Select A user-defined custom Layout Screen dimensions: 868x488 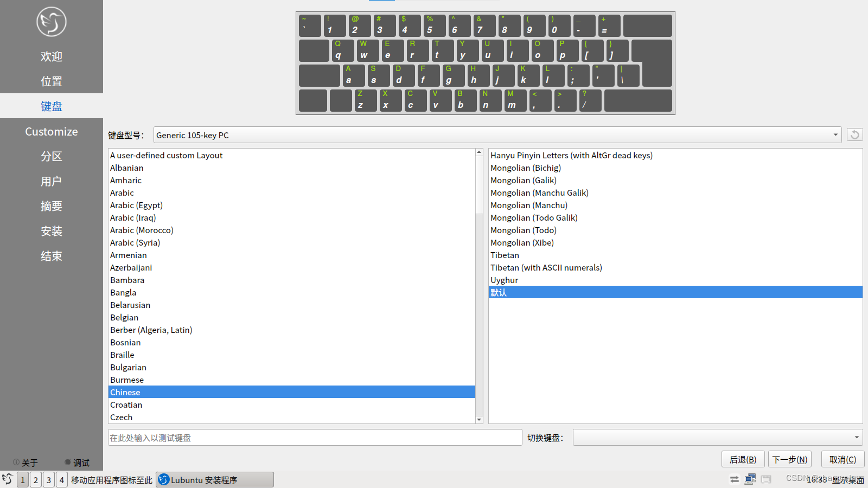point(292,156)
